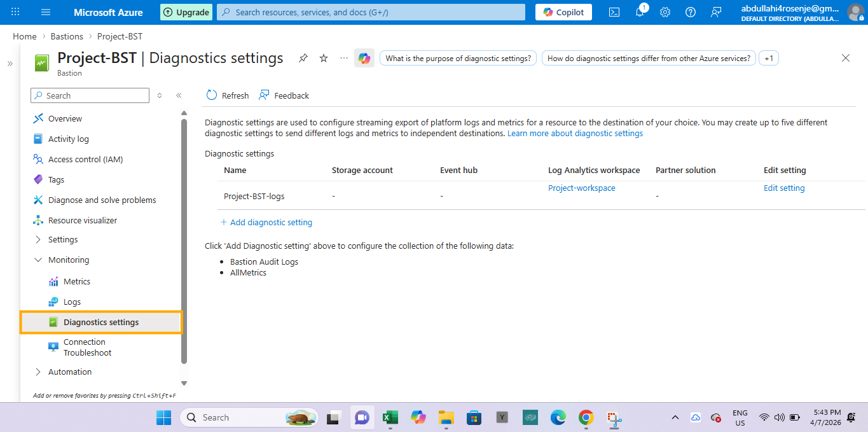Go to Bastions breadcrumb
Image resolution: width=868 pixels, height=432 pixels.
click(x=67, y=36)
